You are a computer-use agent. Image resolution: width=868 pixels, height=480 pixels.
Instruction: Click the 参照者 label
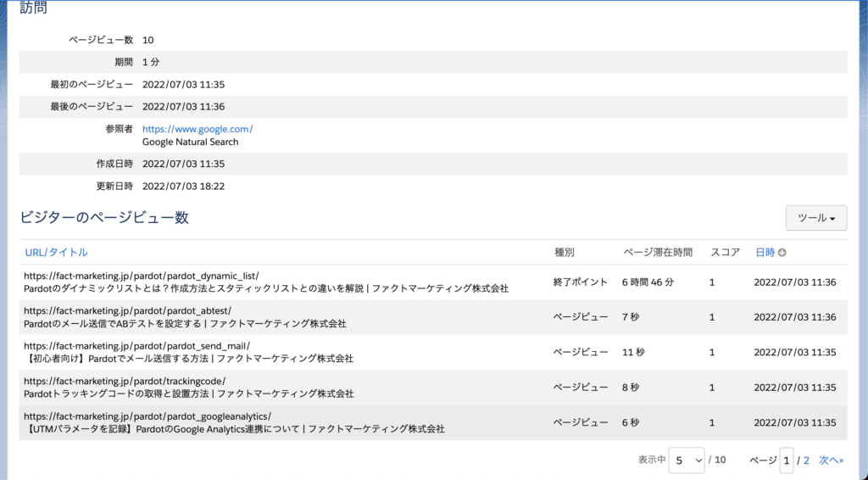(x=119, y=129)
